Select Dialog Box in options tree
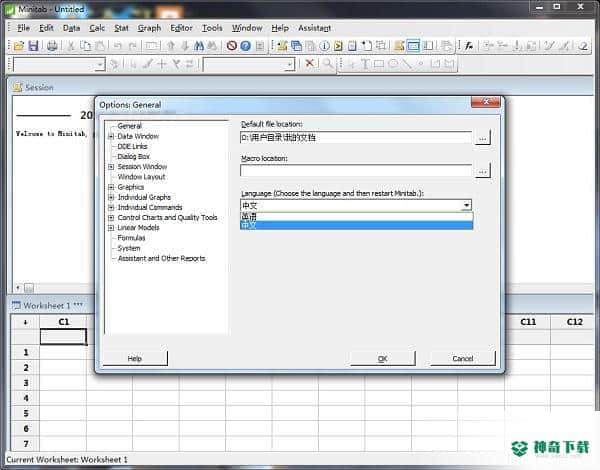 click(x=134, y=157)
